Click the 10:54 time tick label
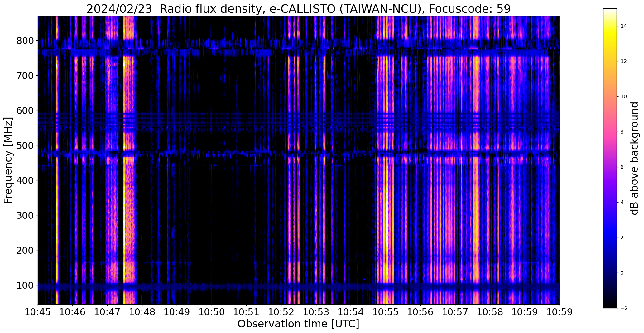644x333 pixels. tap(351, 312)
